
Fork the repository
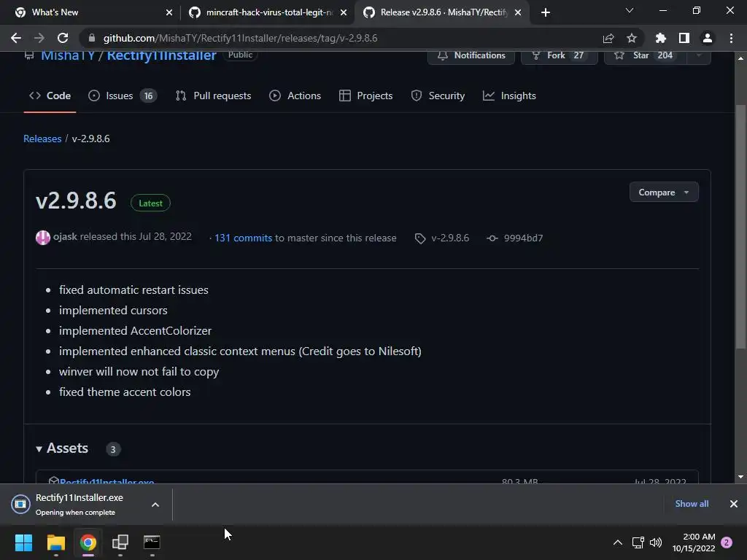point(559,55)
